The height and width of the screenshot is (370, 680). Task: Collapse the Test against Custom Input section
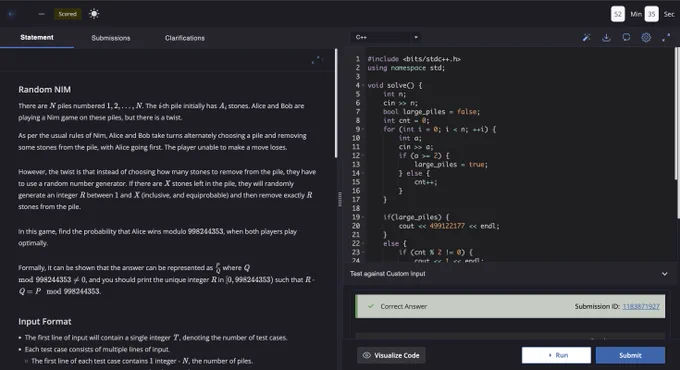point(664,274)
